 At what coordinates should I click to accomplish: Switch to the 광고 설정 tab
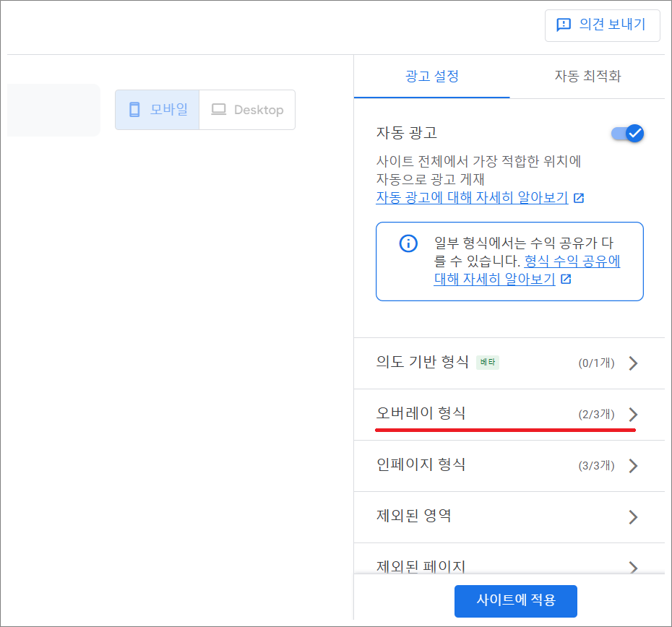pos(432,77)
